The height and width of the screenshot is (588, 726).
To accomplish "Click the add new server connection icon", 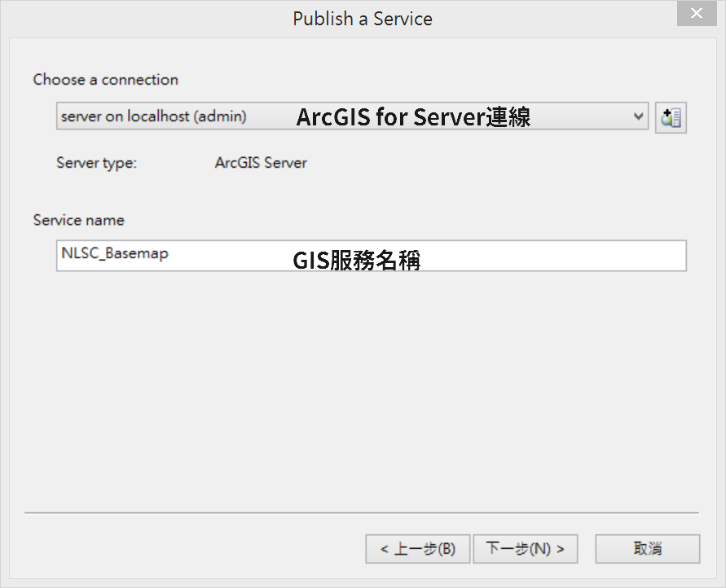I will (671, 117).
